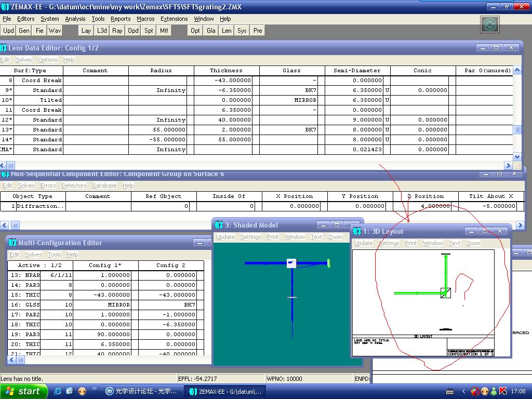This screenshot has height=399, width=532.
Task: Click WFNO: 10000 in status bar
Action: [284, 379]
